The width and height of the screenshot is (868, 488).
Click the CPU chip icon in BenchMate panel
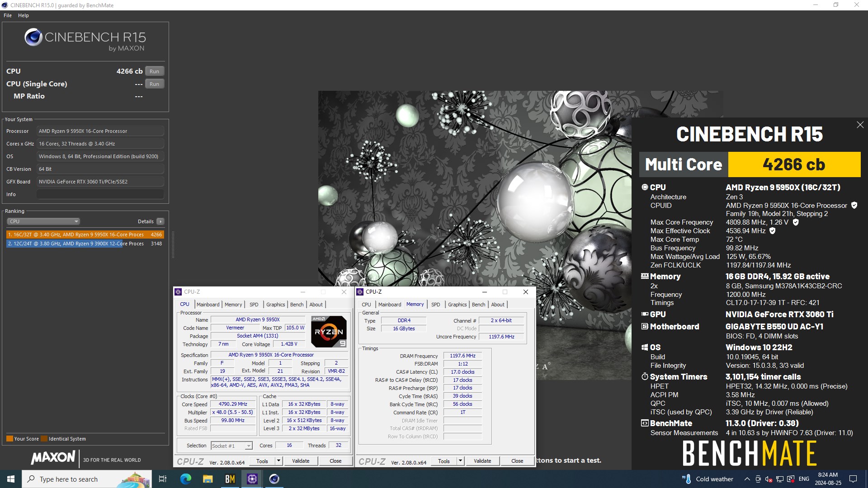point(645,187)
